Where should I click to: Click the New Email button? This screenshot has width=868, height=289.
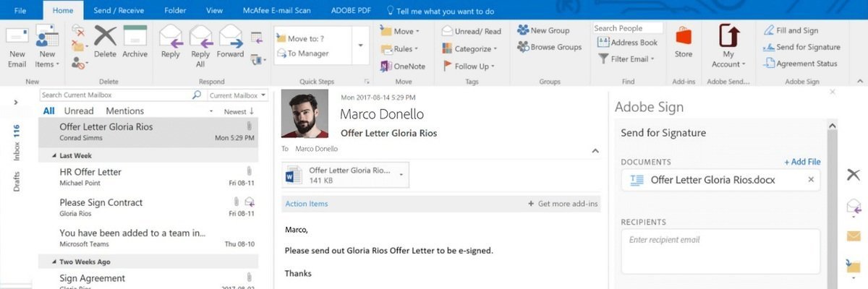coord(17,48)
